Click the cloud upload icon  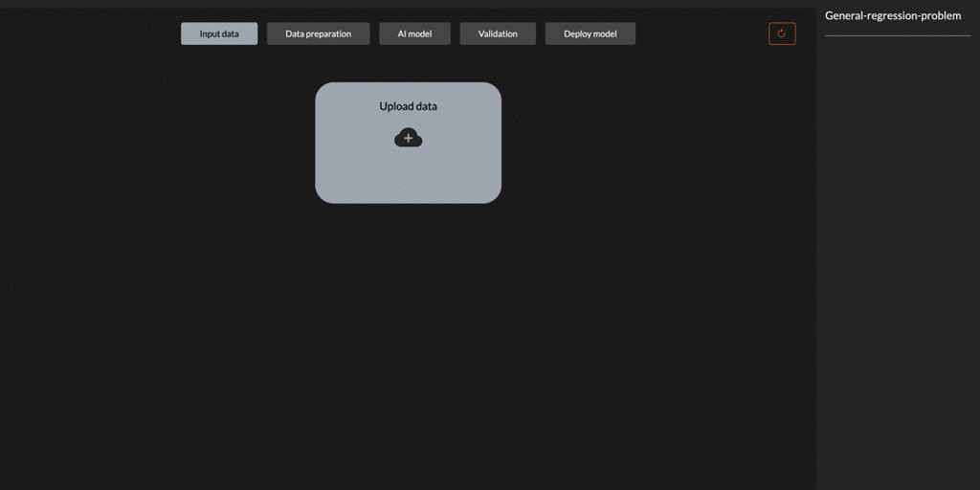coord(408,138)
